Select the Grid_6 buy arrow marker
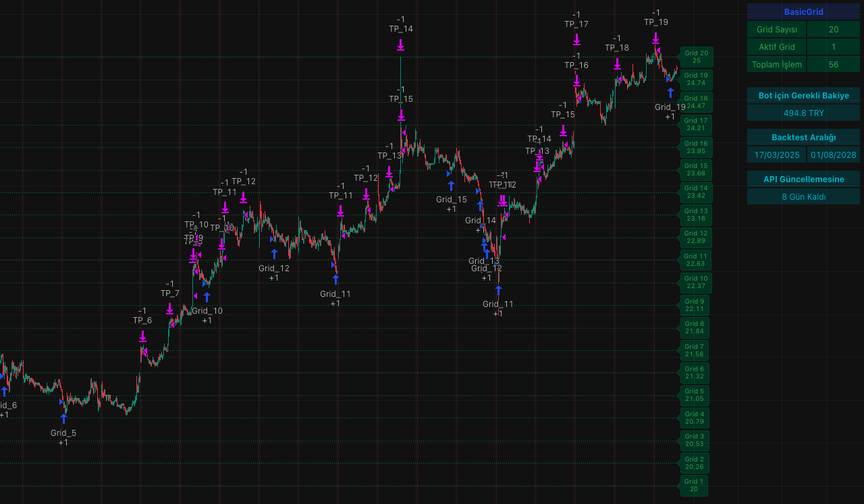Screen dimensions: 864x504 point(4,391)
